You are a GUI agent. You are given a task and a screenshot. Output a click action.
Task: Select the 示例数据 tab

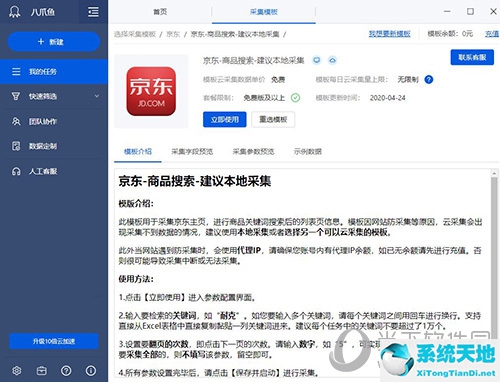click(308, 152)
